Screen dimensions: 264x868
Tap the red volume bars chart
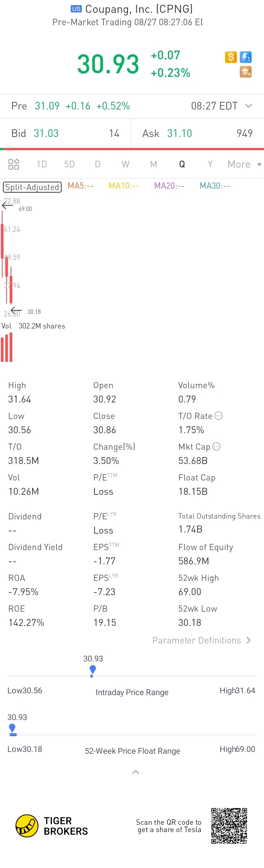point(7,347)
